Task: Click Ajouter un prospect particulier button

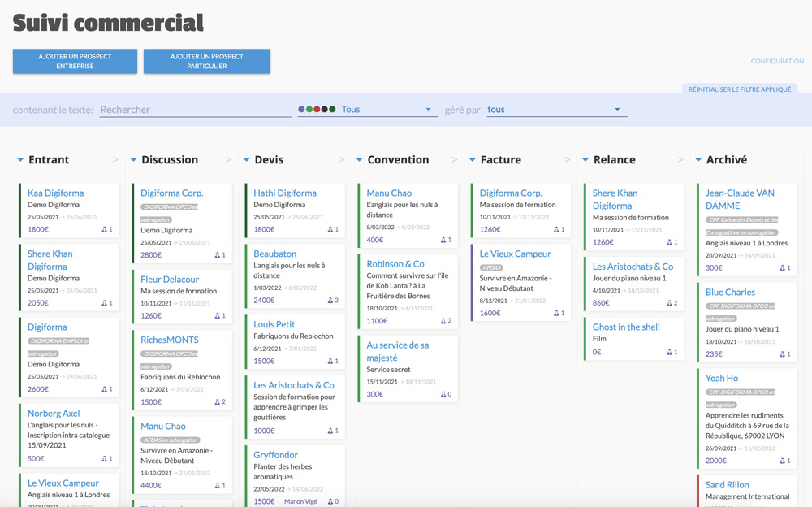Action: [x=206, y=61]
